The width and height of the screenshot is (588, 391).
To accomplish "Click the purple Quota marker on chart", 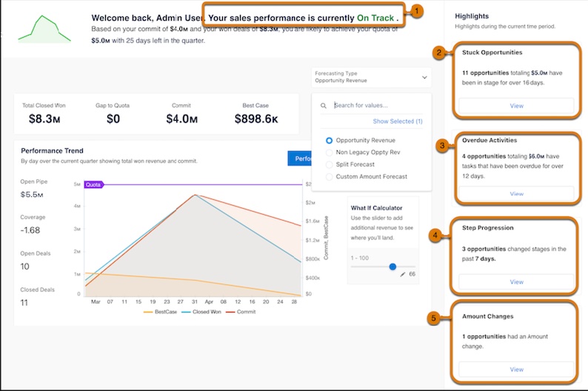I will [x=94, y=184].
